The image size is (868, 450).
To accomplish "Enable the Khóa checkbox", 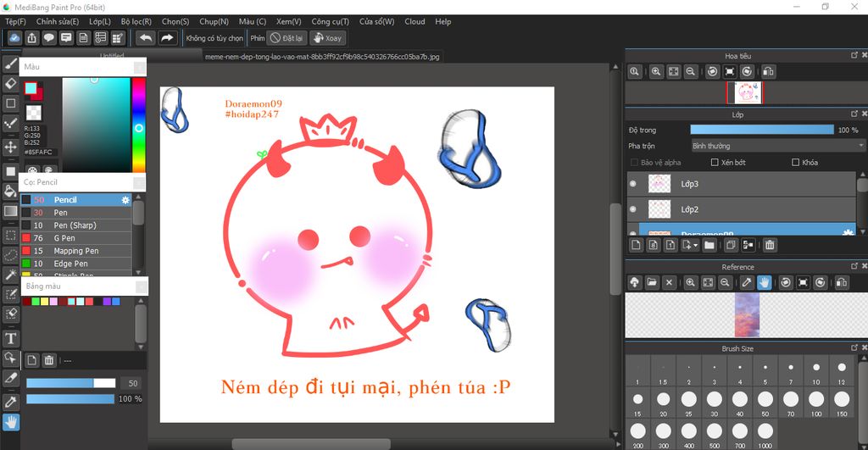I will 795,162.
